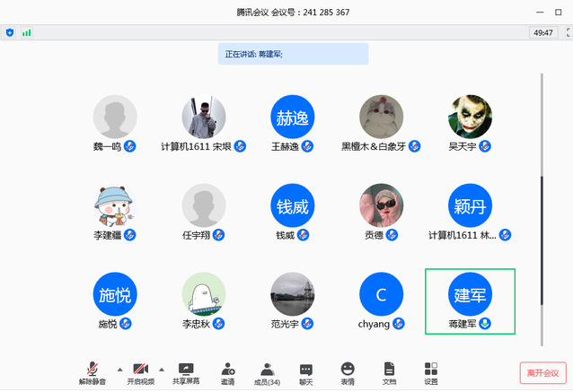Click the name label 计算机1611 宋垠

point(196,147)
